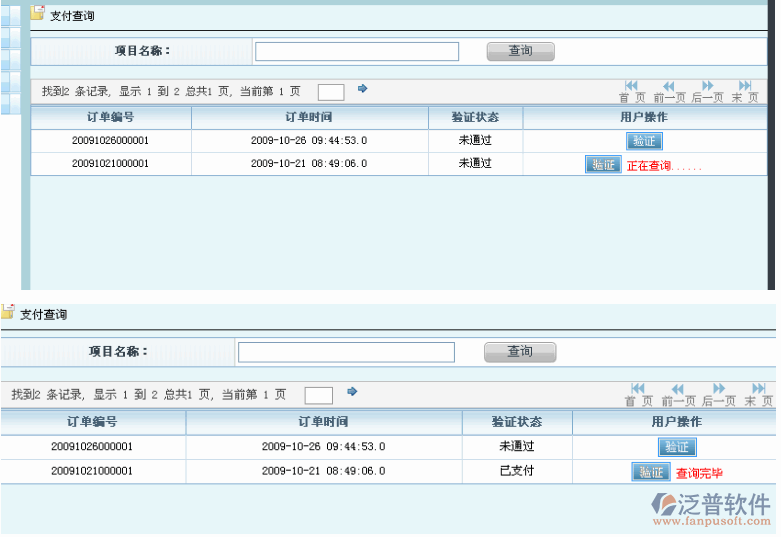Click page number box in lower panel
Viewport: 781px width, 537px height.
(319, 396)
